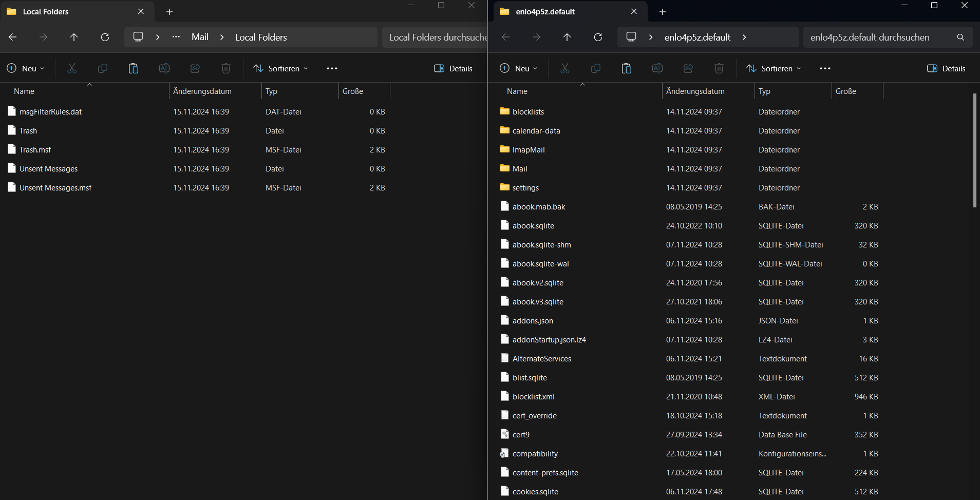Open more options ellipsis in right toolbar

click(825, 68)
